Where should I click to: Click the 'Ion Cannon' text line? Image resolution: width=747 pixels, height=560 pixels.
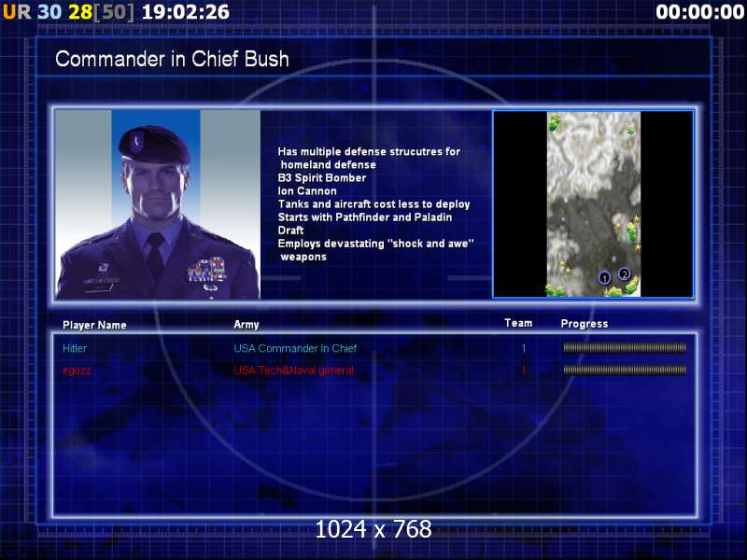[307, 191]
